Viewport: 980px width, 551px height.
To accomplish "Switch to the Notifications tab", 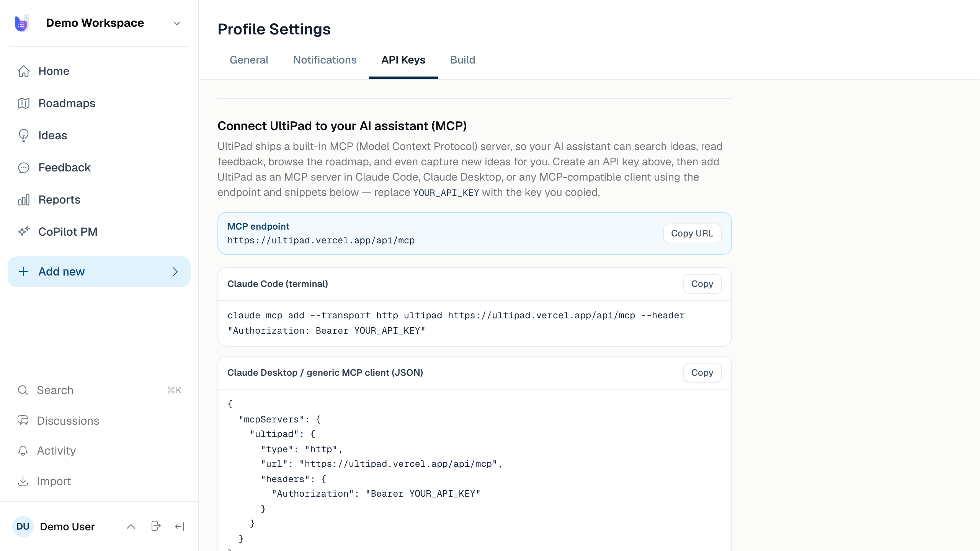I will coord(325,60).
